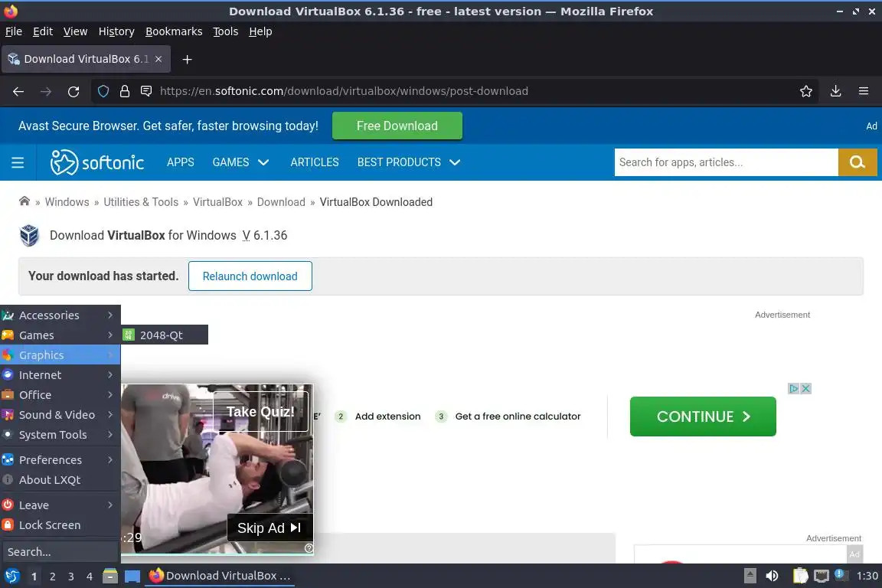Image resolution: width=882 pixels, height=588 pixels.
Task: Click the start menu Search field
Action: coord(60,552)
